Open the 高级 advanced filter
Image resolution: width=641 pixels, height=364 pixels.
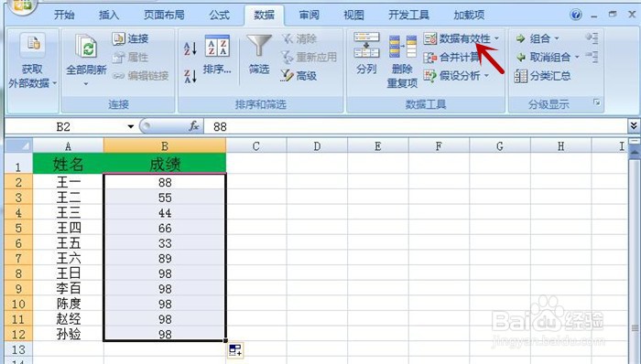click(299, 76)
